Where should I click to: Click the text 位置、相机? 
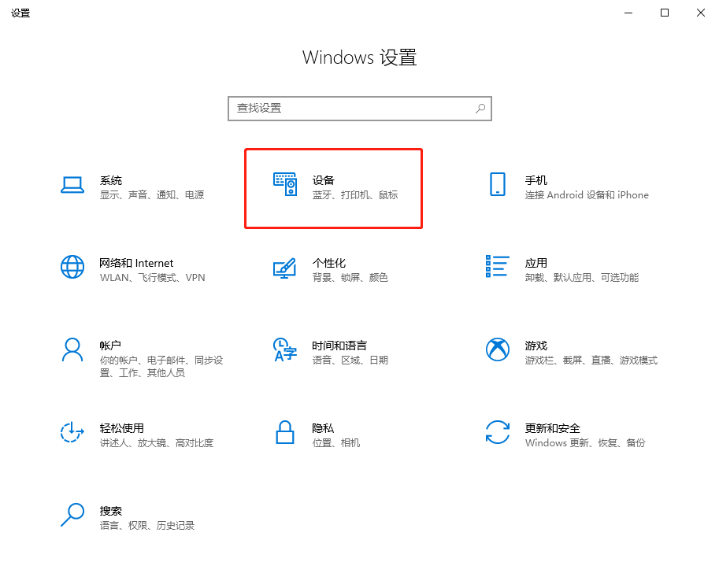(x=336, y=442)
